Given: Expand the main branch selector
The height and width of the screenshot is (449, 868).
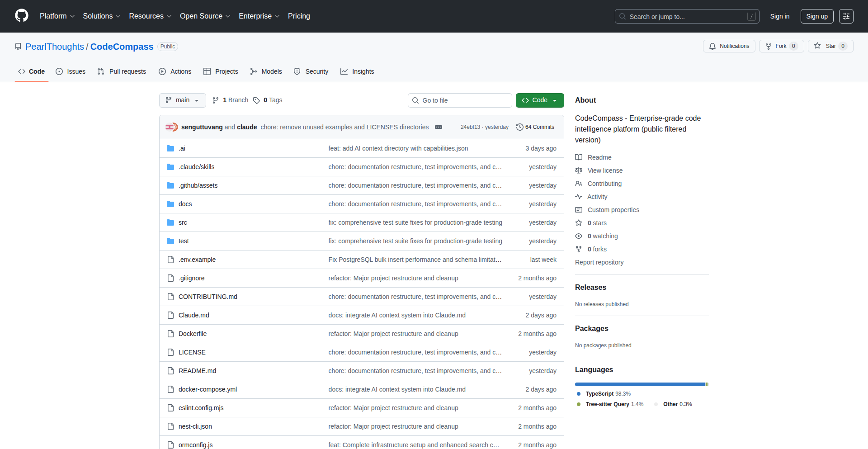Looking at the screenshot, I should 182,100.
